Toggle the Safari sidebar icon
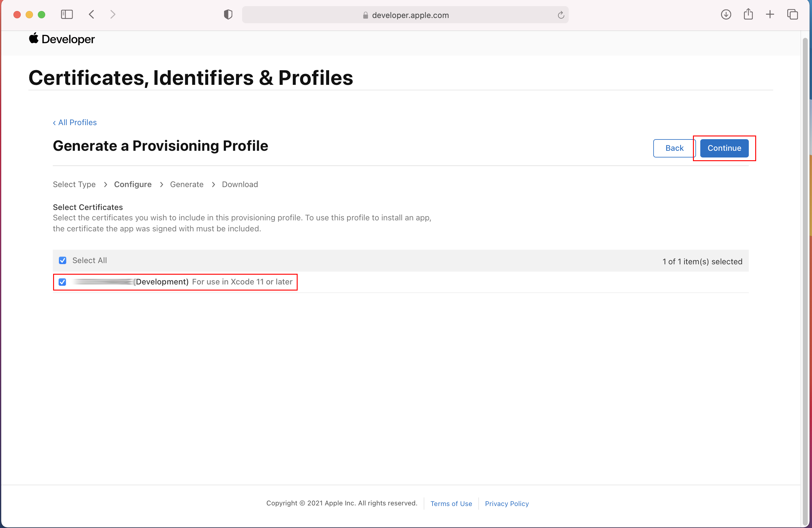The width and height of the screenshot is (812, 528). [67, 14]
